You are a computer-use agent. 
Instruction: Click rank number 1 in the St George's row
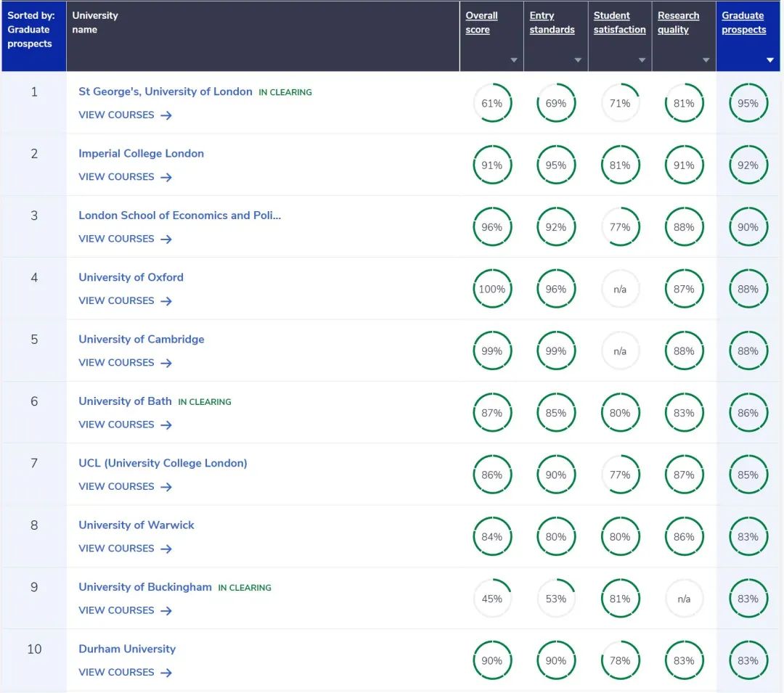(34, 92)
